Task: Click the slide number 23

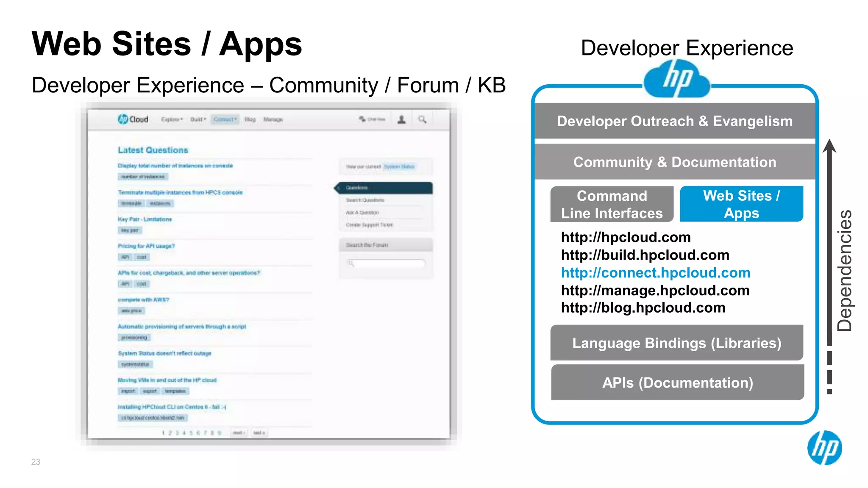Action: pyautogui.click(x=36, y=462)
